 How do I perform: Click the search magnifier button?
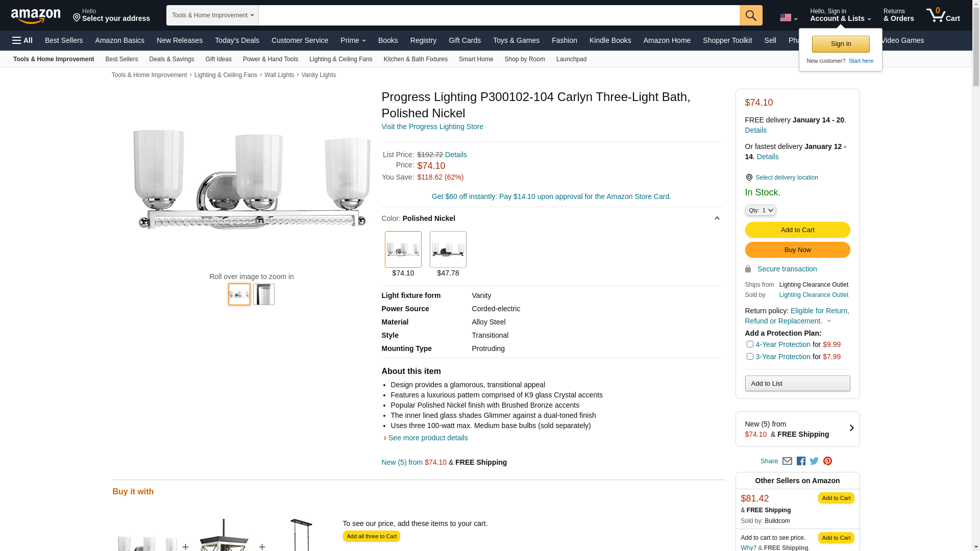pyautogui.click(x=751, y=15)
